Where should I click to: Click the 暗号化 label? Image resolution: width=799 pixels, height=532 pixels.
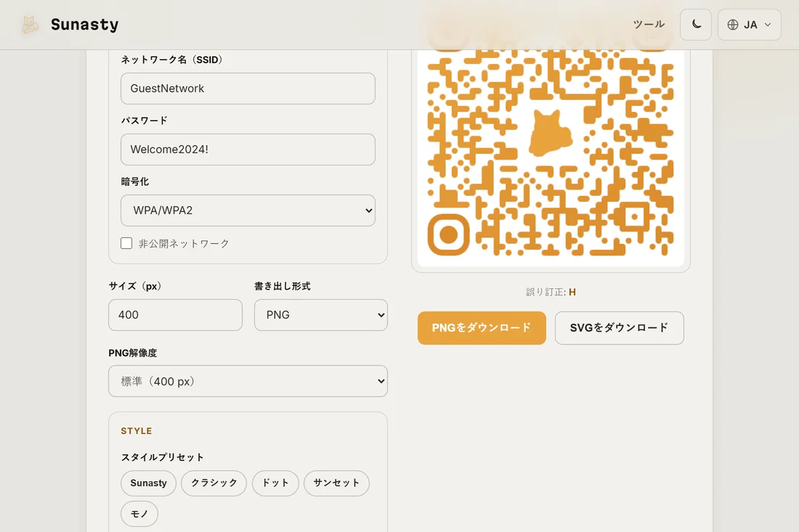[134, 181]
